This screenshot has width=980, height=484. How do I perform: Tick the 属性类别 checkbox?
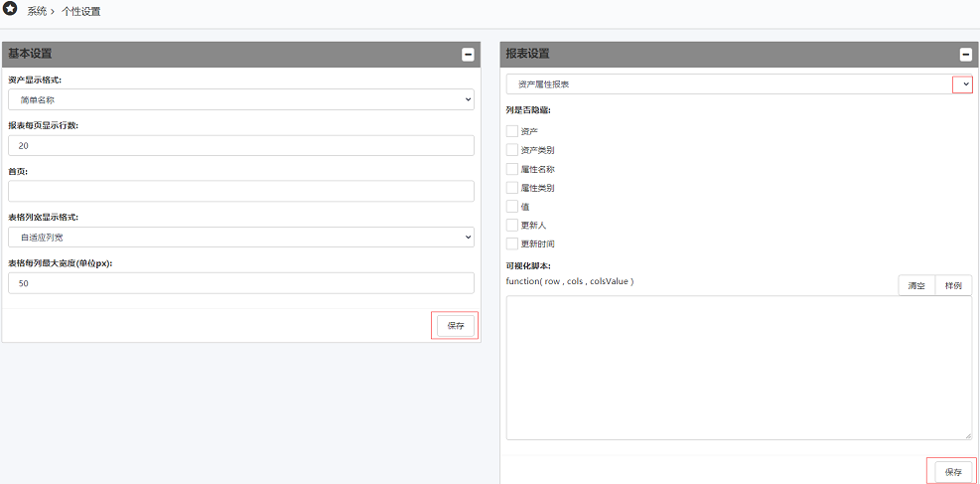[x=512, y=188]
